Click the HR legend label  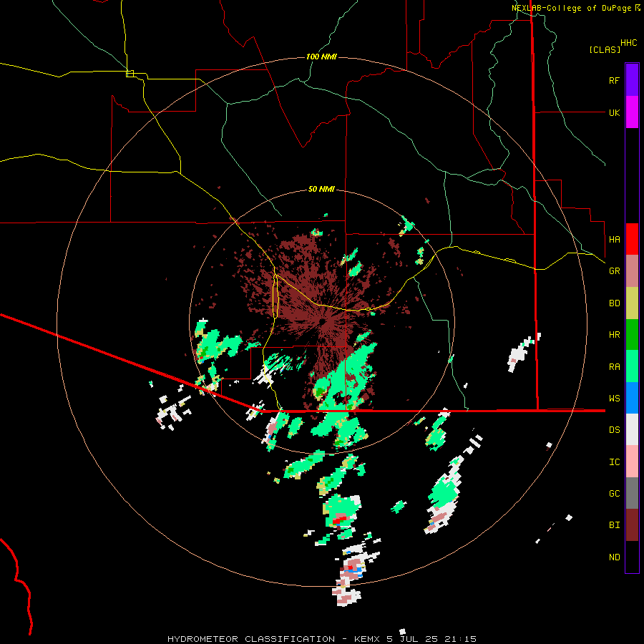pos(614,335)
